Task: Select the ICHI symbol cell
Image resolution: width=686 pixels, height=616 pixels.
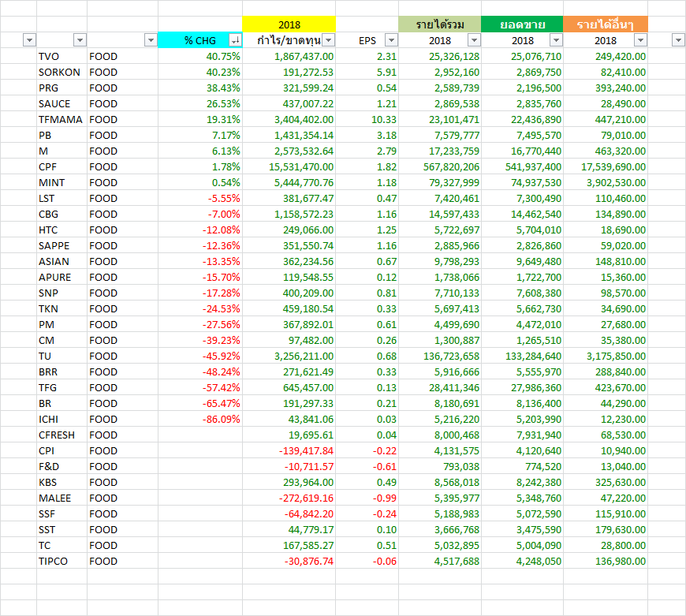Action: [x=62, y=419]
